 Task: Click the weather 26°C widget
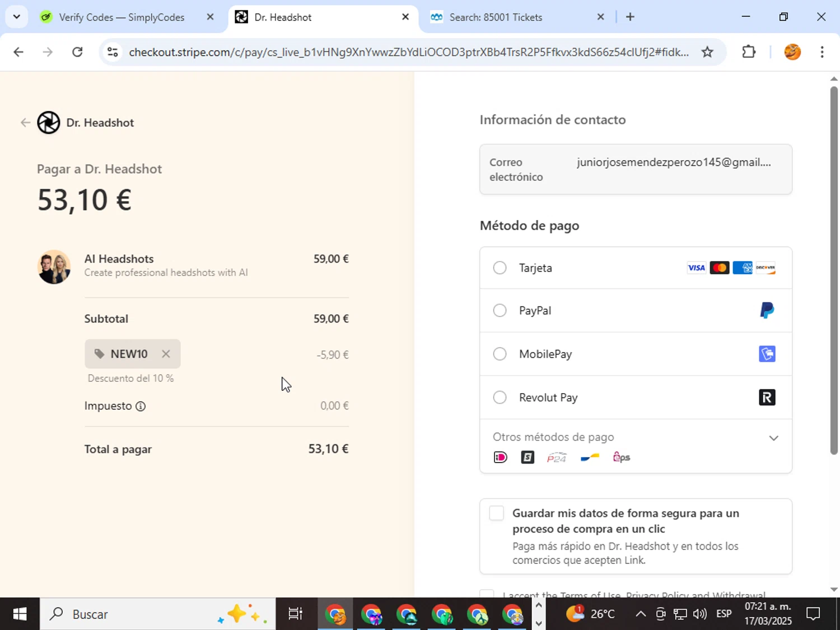(590, 614)
